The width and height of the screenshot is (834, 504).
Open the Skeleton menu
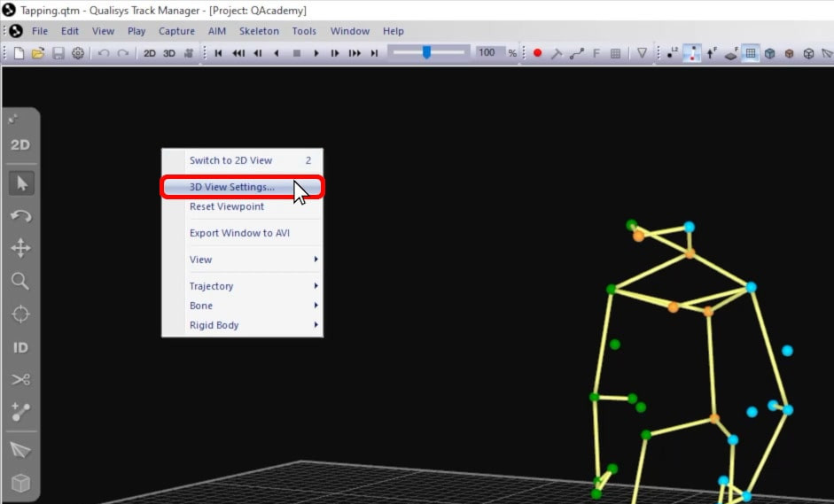point(259,31)
